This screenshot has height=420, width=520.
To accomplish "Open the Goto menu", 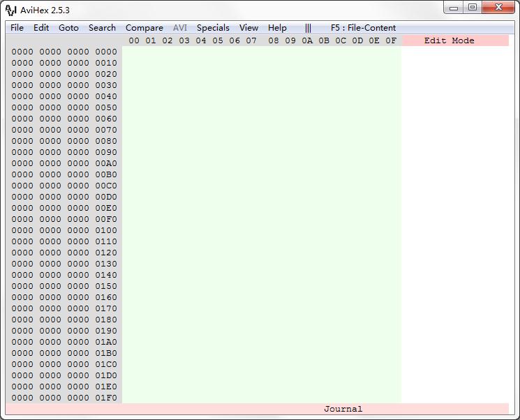I will (68, 28).
